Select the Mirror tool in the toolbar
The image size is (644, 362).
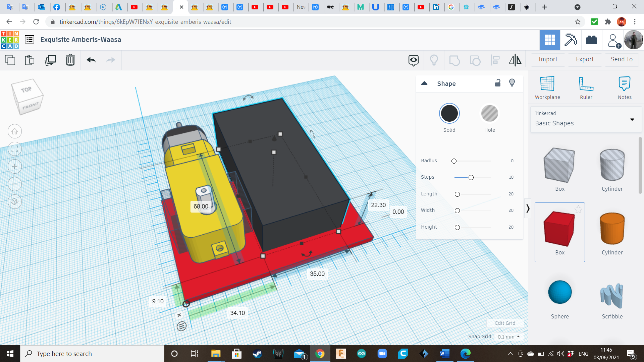515,60
